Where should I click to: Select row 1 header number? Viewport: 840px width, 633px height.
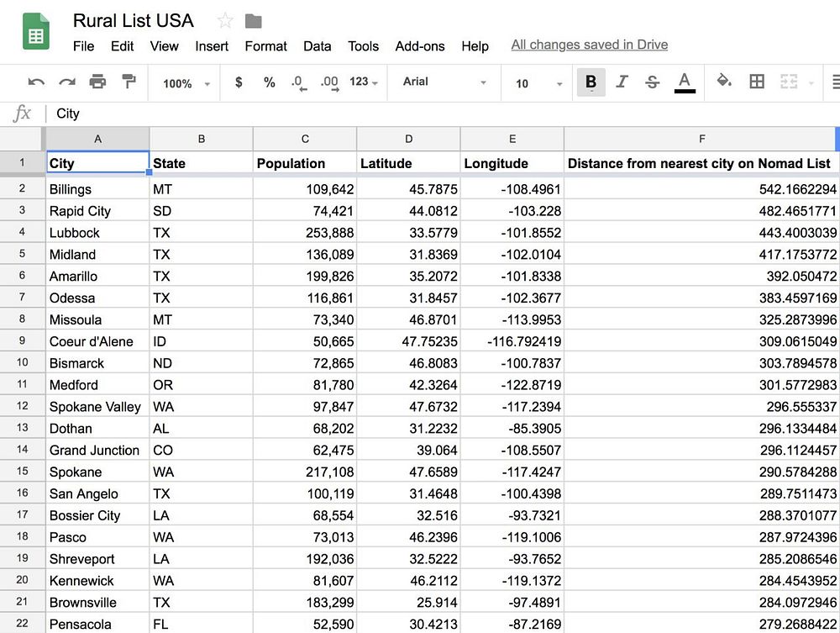click(x=22, y=162)
